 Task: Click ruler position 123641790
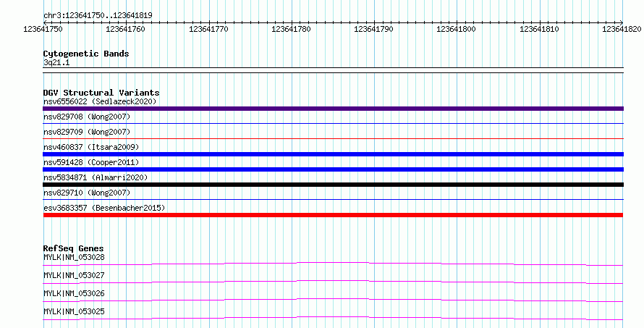point(374,29)
